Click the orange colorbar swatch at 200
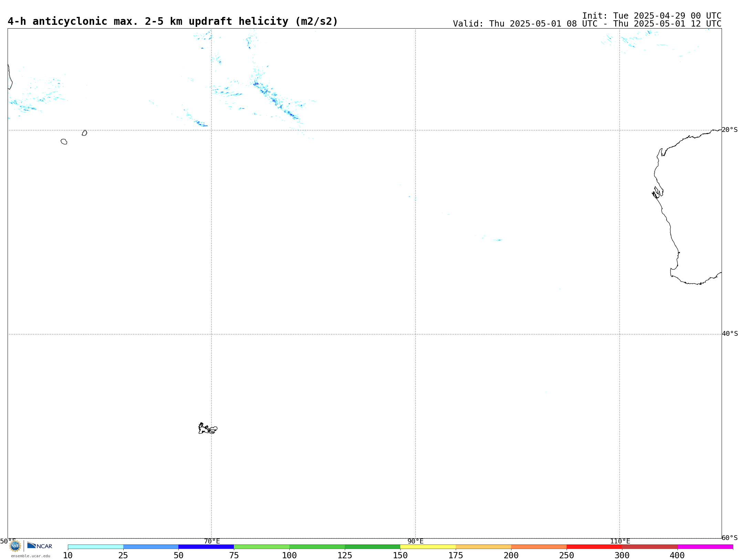The width and height of the screenshot is (744, 560). (539, 547)
